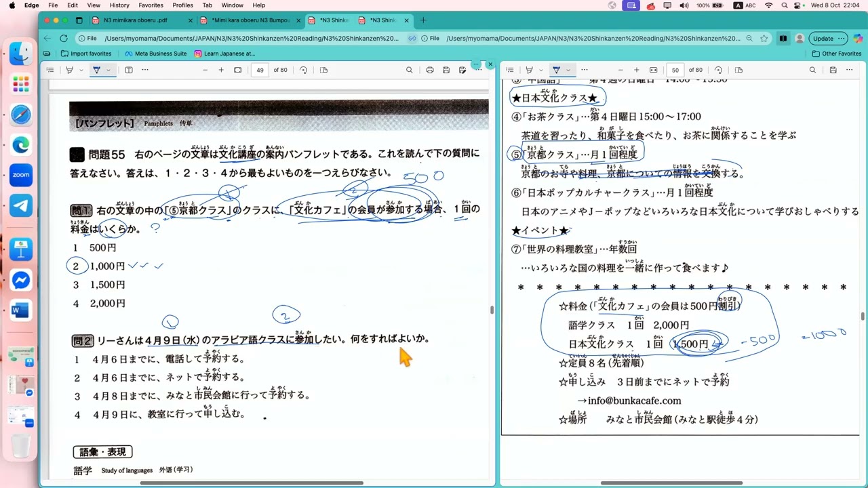Select the highlight tool in left PDF pane
This screenshot has width=868, height=488.
[x=69, y=70]
